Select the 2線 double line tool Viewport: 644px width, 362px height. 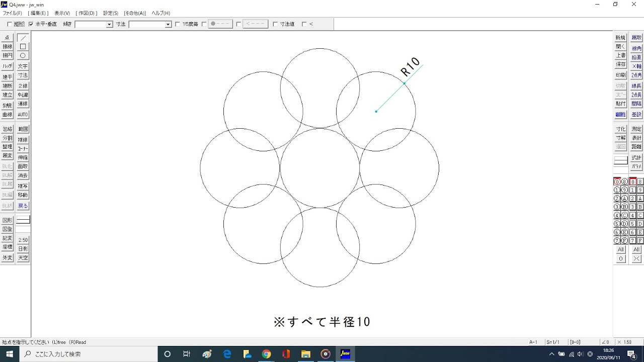tap(23, 86)
